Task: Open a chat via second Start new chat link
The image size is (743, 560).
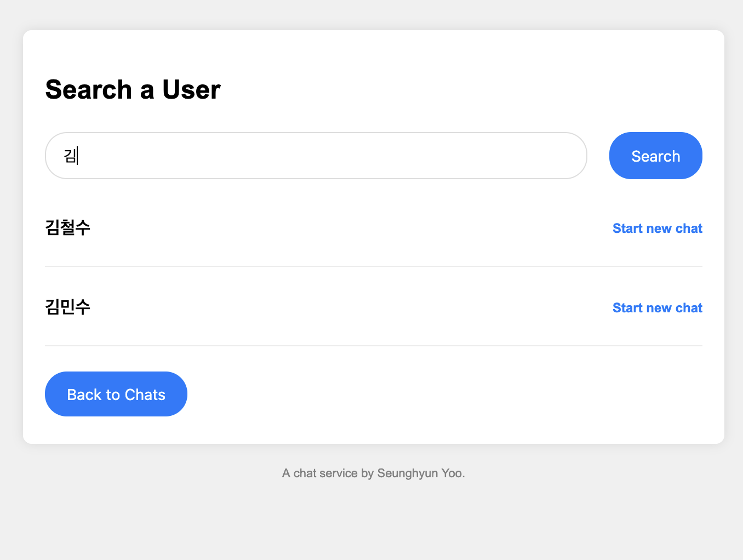Action: pos(657,308)
